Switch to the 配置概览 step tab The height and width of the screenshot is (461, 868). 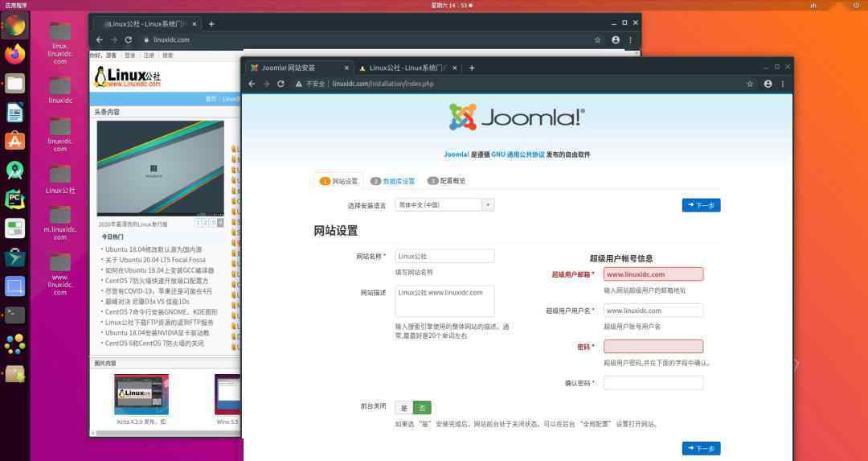[x=446, y=181]
